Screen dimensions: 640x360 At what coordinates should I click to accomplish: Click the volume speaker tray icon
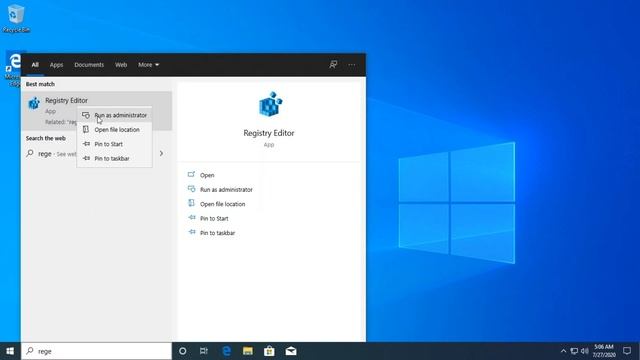coord(584,351)
